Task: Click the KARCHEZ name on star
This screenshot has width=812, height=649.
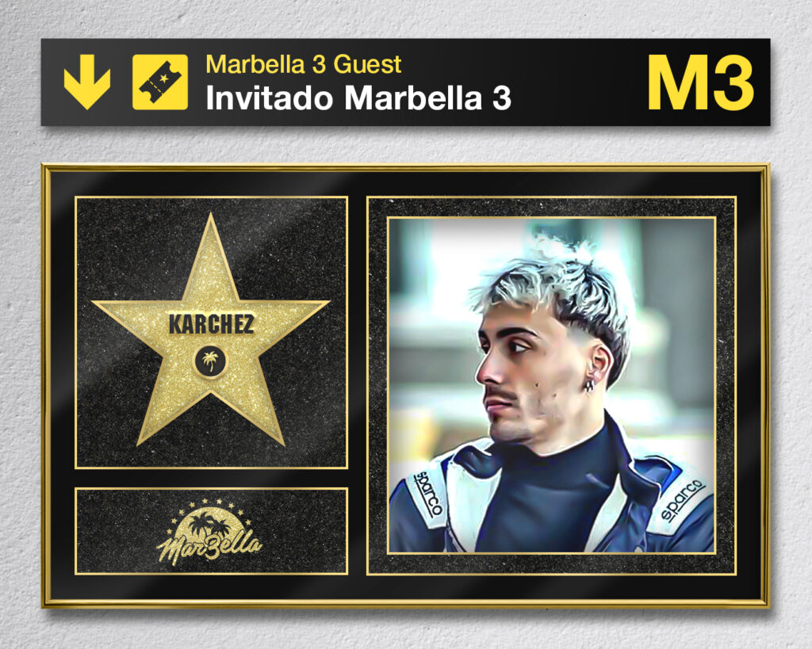Action: click(211, 324)
